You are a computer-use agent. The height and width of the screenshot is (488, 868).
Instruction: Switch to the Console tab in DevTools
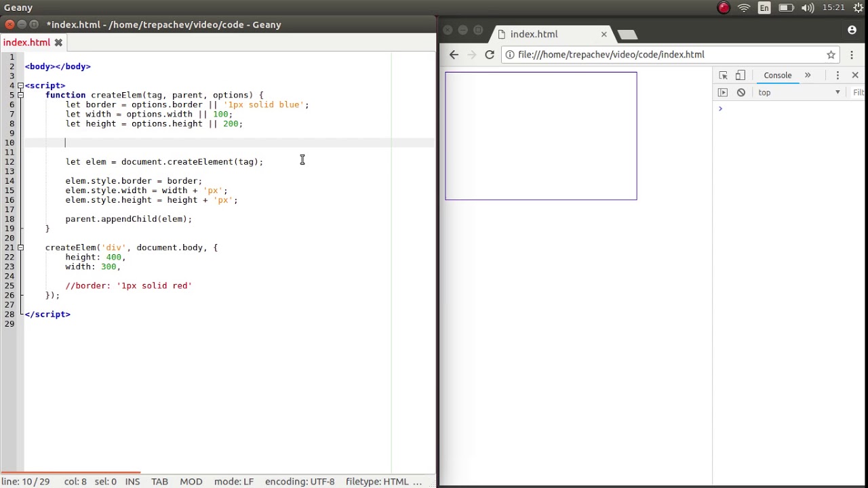[778, 75]
